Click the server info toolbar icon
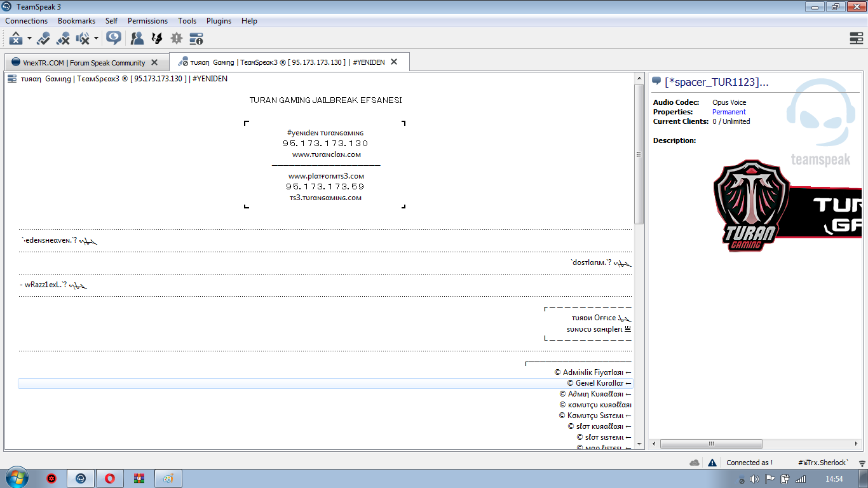 196,39
